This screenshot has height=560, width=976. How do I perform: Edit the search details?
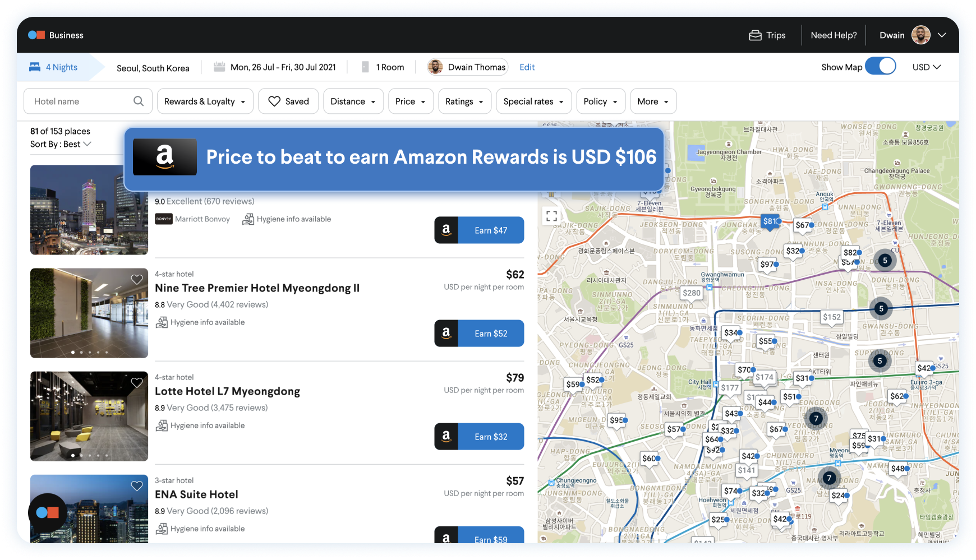click(x=527, y=67)
